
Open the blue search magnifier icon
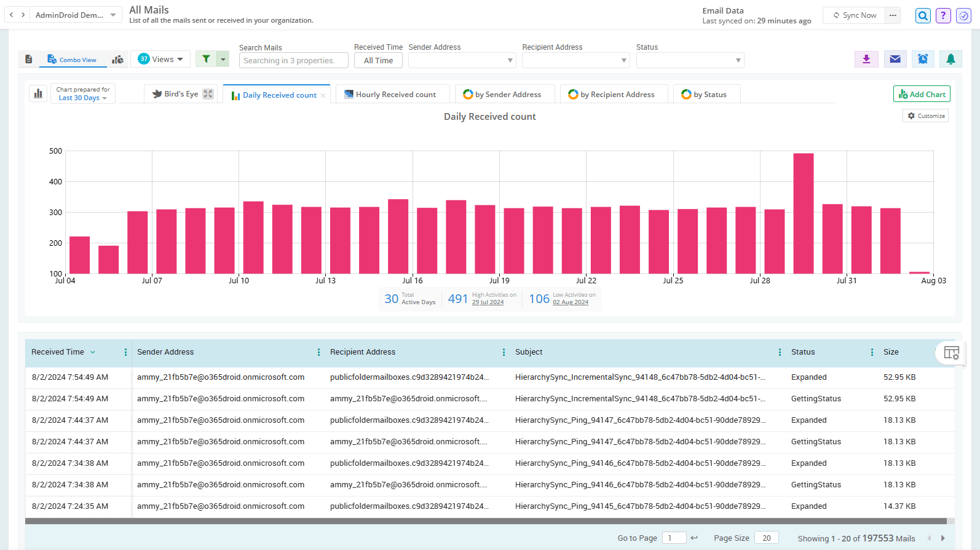coord(923,16)
